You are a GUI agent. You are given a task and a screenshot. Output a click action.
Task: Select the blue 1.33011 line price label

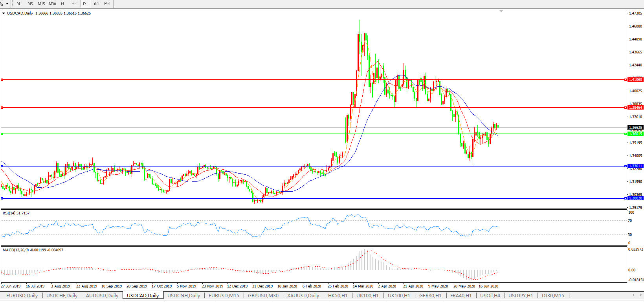pos(635,166)
